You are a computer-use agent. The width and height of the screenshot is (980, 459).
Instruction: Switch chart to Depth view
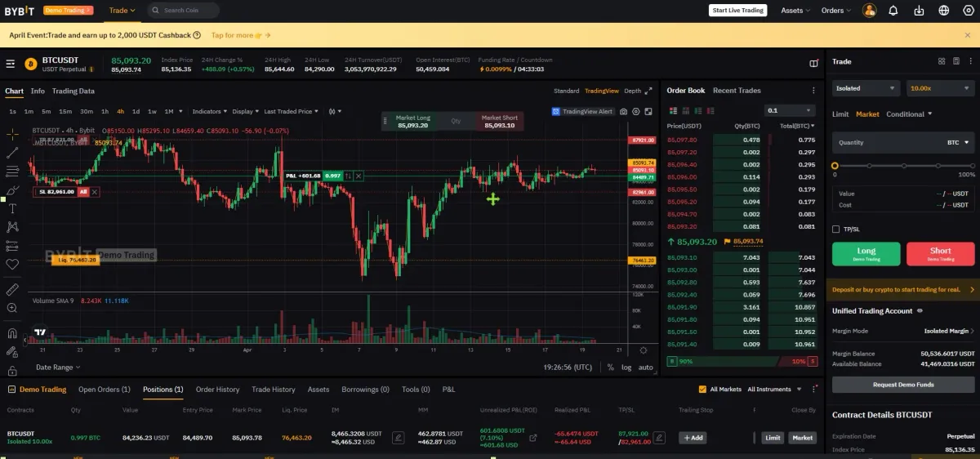[x=633, y=91]
